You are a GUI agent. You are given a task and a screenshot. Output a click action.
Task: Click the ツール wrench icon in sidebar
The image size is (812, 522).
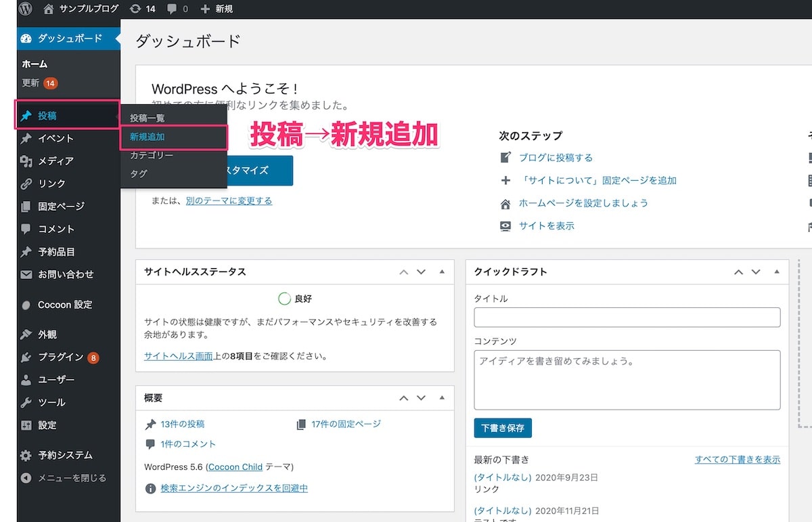[x=26, y=402]
